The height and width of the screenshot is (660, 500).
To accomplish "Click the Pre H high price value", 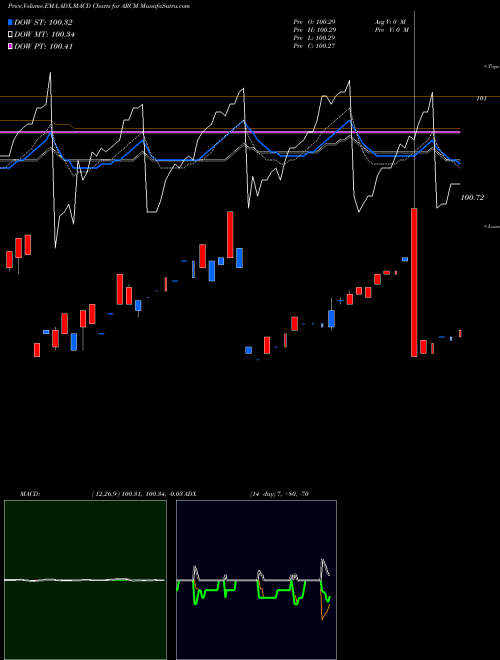I will [314, 30].
